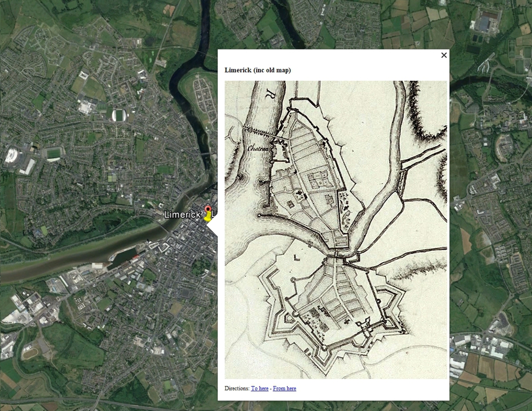Open the old Limerick map image

pyautogui.click(x=336, y=229)
